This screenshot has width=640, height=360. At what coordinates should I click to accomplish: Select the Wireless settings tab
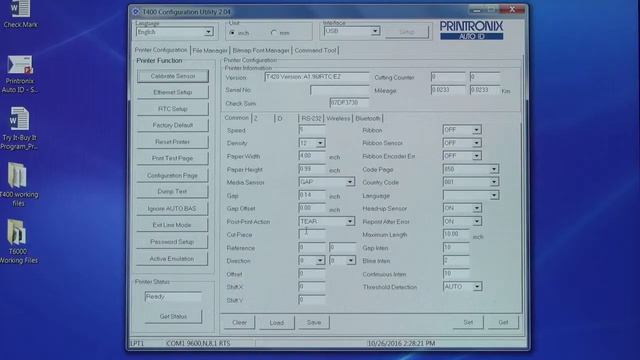coord(338,118)
